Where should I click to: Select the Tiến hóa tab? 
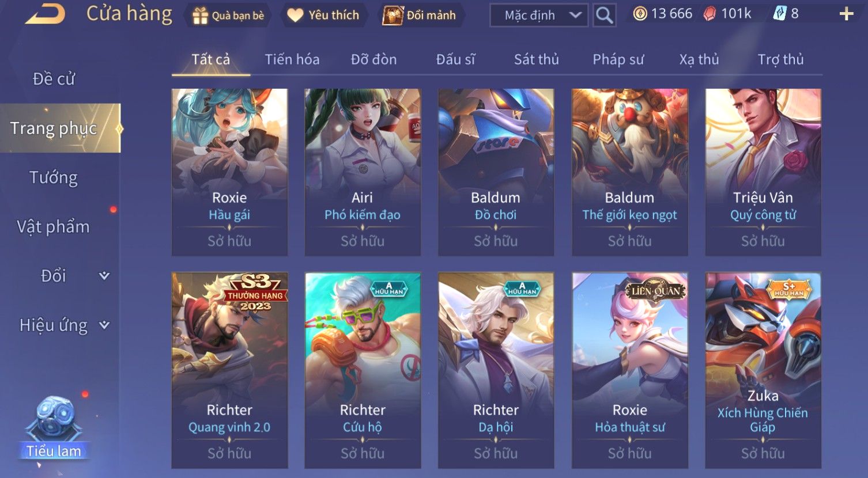pos(292,59)
